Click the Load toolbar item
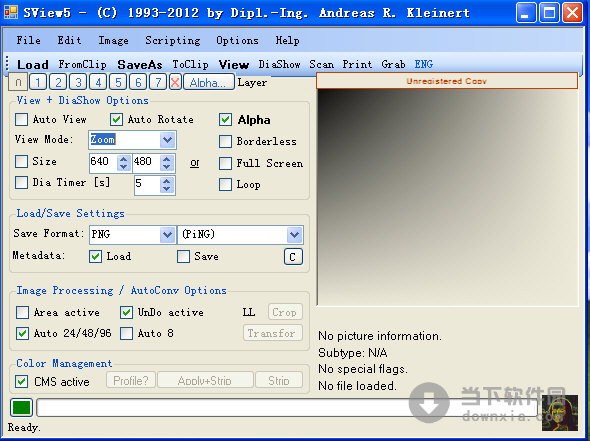The height and width of the screenshot is (441, 590). click(33, 65)
